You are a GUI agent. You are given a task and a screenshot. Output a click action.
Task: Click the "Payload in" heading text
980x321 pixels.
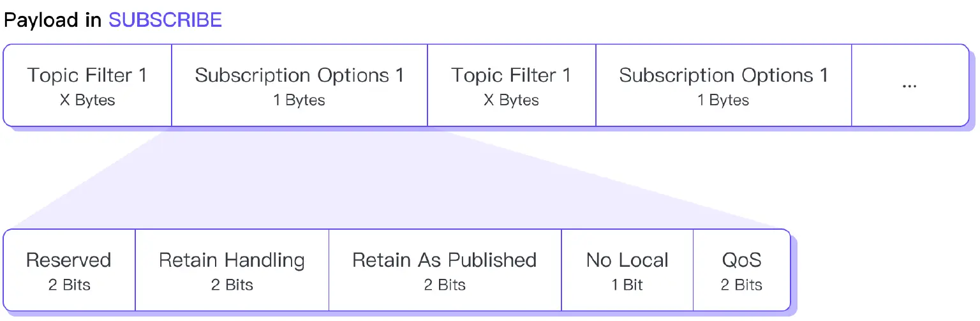pos(53,20)
